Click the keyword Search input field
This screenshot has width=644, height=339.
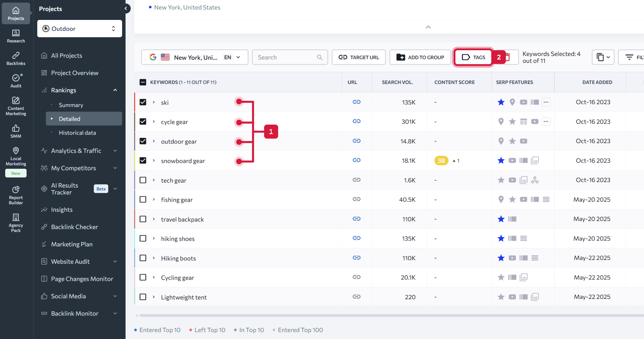coord(286,57)
